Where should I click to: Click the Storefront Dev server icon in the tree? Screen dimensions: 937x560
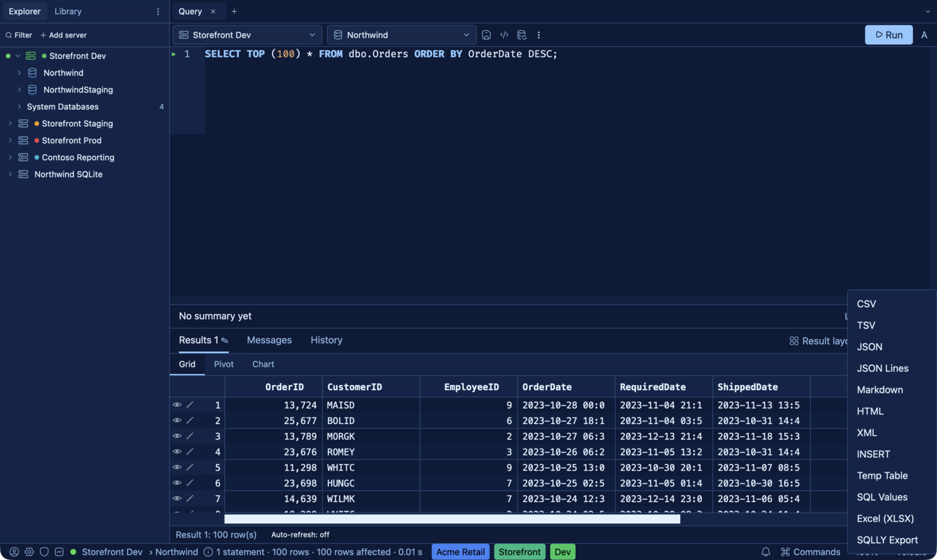click(31, 56)
